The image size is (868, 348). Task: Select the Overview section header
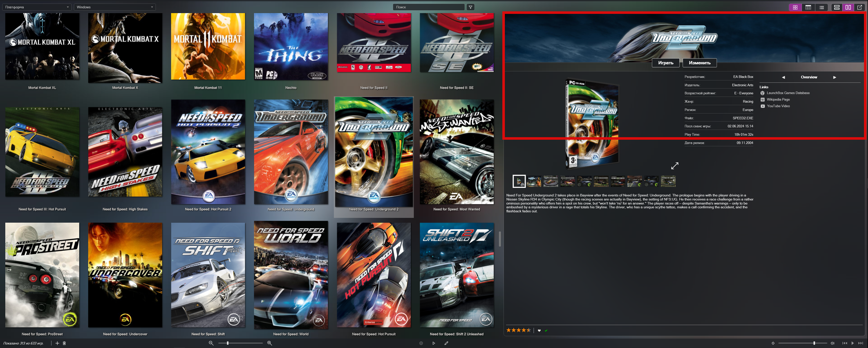(809, 77)
